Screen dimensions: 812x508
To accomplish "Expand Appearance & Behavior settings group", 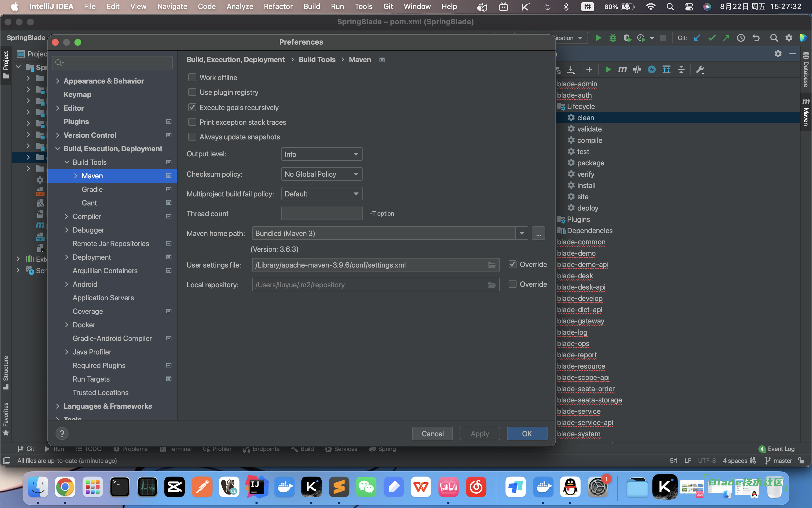I will coord(58,81).
